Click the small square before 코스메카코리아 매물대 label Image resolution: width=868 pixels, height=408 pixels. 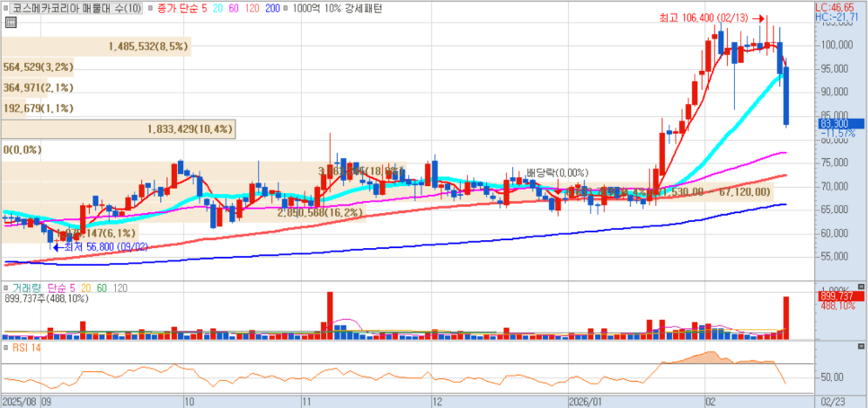pos(7,8)
